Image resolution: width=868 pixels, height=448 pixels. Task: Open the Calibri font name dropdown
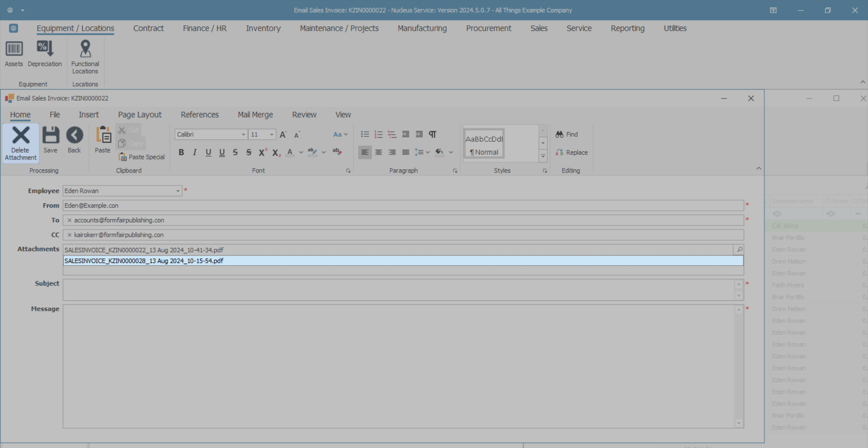[x=243, y=135]
